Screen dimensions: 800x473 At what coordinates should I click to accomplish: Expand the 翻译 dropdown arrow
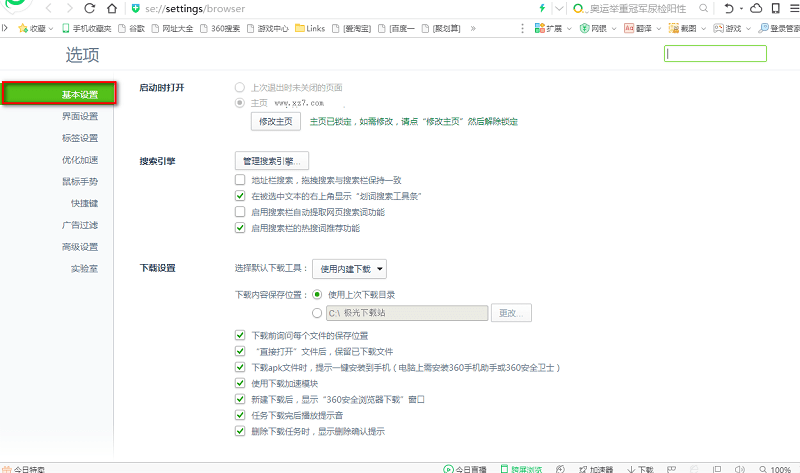tap(658, 29)
